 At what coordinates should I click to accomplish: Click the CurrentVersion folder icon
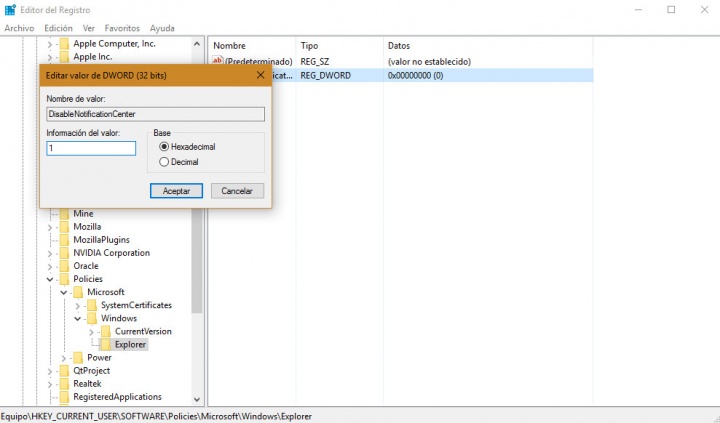(x=106, y=331)
